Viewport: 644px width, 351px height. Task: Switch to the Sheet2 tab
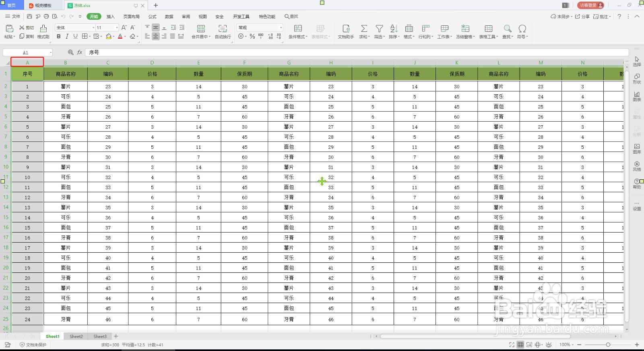[76, 336]
